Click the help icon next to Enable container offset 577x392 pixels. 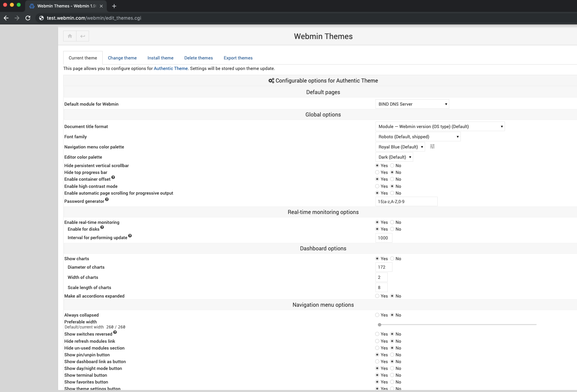[113, 177]
